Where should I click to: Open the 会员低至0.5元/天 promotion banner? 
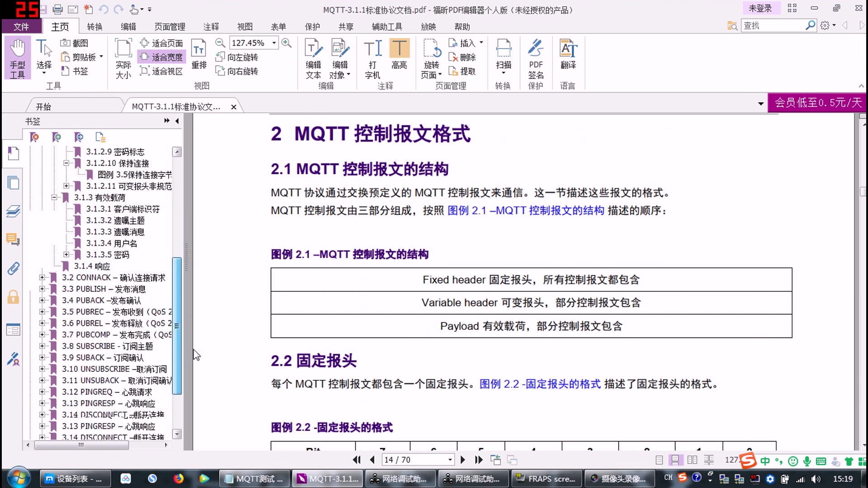[x=817, y=103]
